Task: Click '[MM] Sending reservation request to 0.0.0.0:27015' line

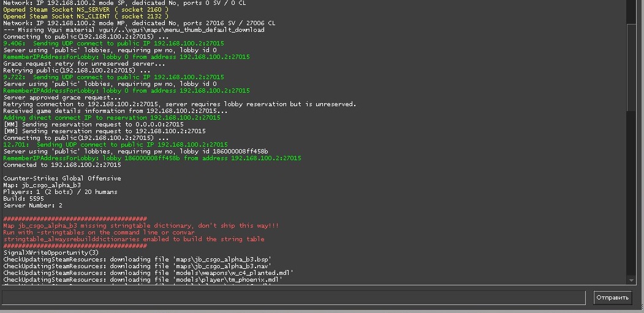Action: [x=93, y=124]
